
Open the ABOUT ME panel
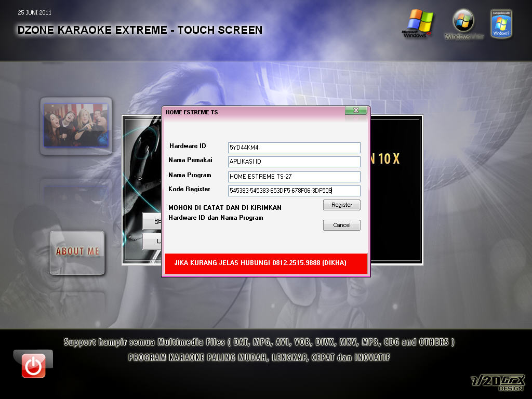point(76,252)
